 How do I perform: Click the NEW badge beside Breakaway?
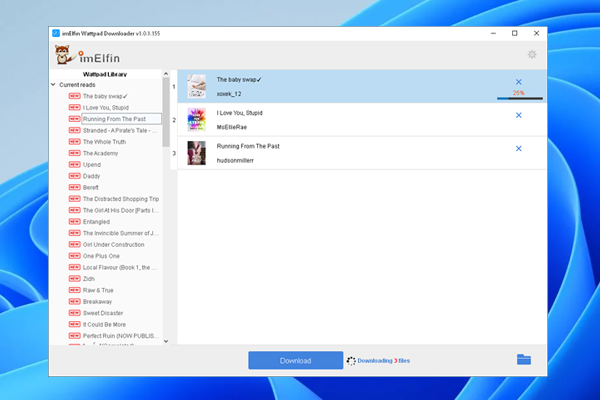coord(74,302)
